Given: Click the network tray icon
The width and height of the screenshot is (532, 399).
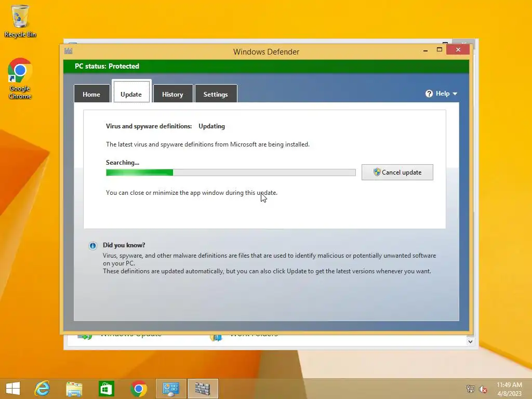Looking at the screenshot, I should 470,389.
